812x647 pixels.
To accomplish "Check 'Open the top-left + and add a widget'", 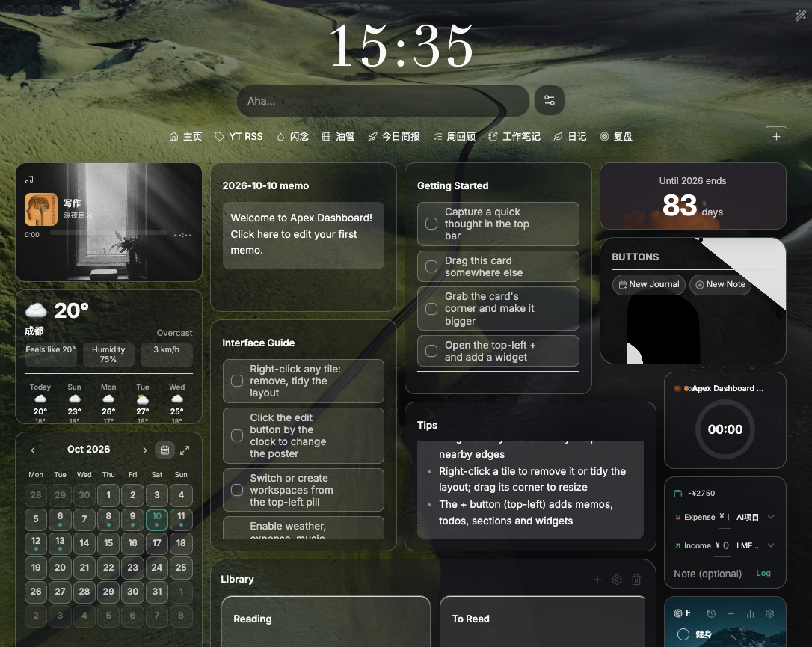I will point(431,351).
